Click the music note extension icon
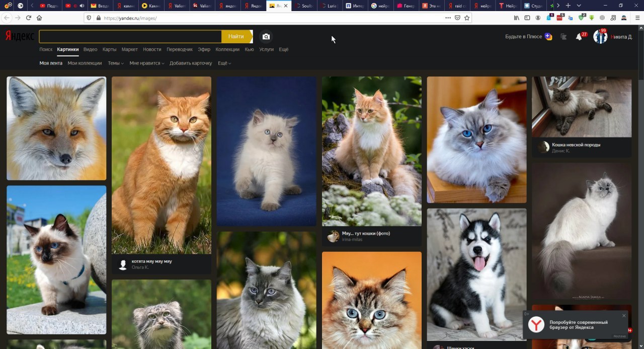This screenshot has height=349, width=644. [613, 18]
